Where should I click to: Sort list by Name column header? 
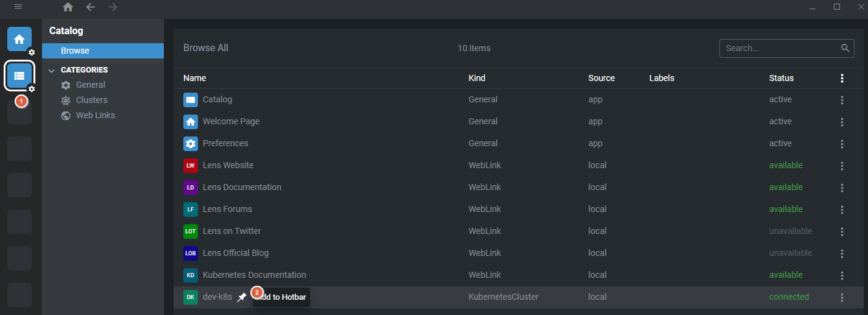point(195,78)
